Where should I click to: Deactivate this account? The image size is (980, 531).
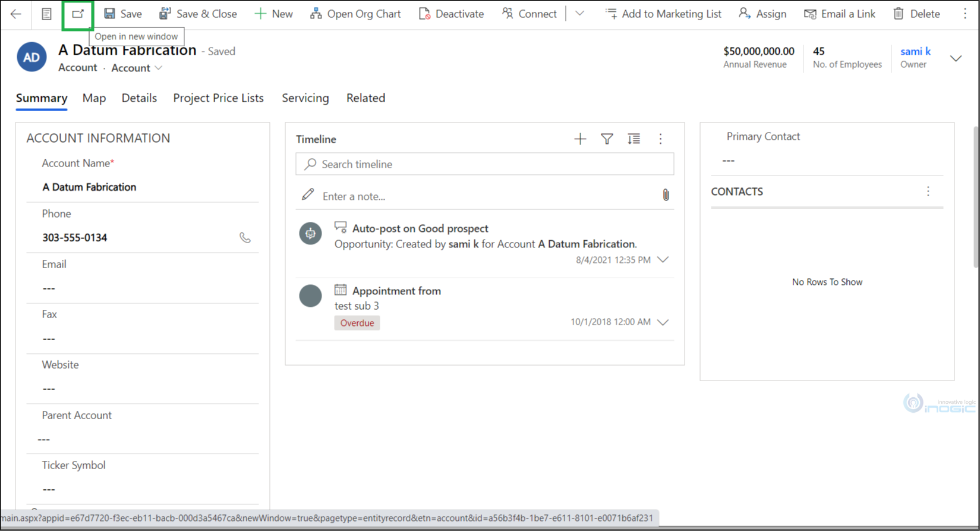click(451, 14)
